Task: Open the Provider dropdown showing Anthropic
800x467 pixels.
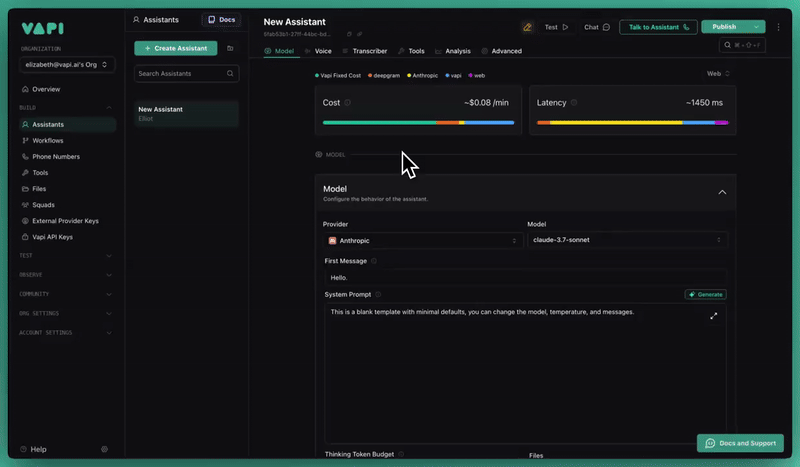Action: 424,240
